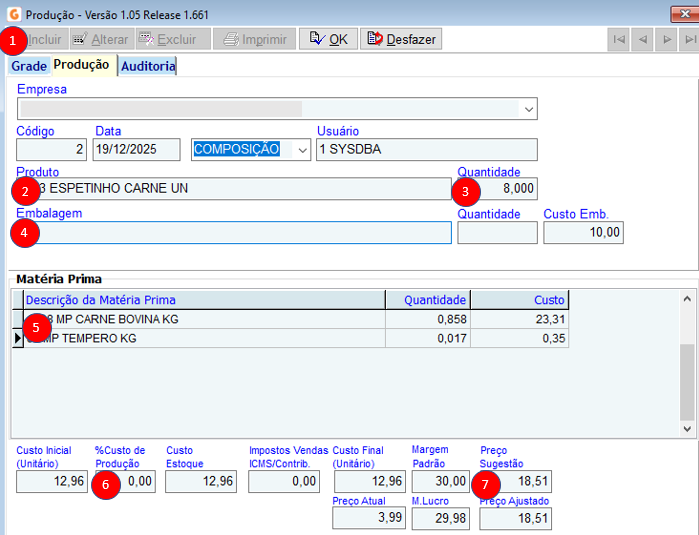This screenshot has width=699, height=535.
Task: Click the Imprimir printer button
Action: (x=255, y=40)
